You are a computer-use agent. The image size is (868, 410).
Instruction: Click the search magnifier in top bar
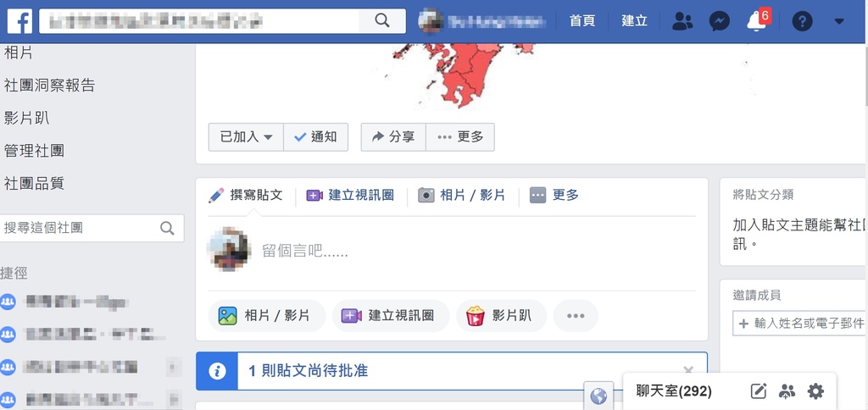point(382,21)
